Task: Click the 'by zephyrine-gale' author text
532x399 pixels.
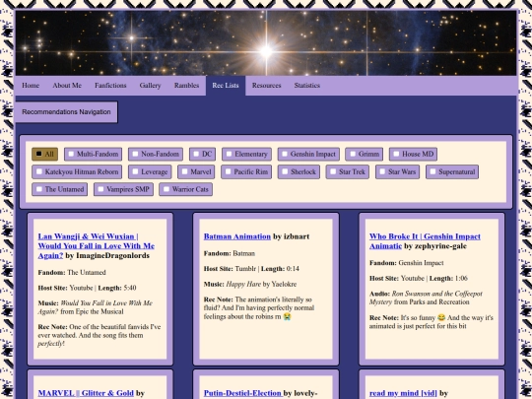Action: pyautogui.click(x=435, y=246)
